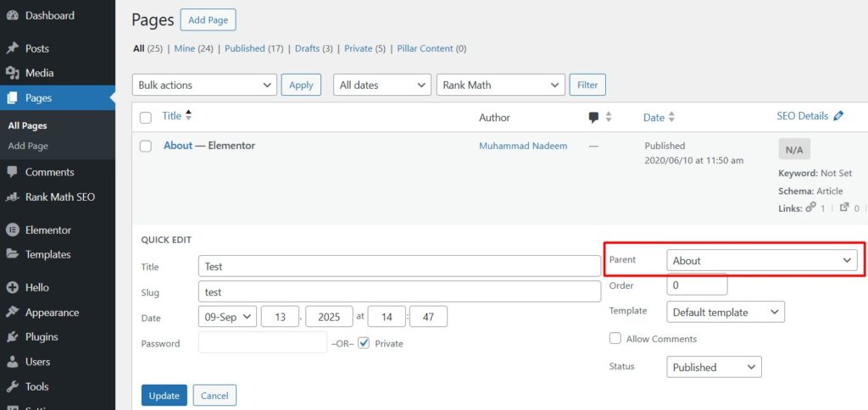
Task: Click the Plugins plug icon
Action: (12, 337)
